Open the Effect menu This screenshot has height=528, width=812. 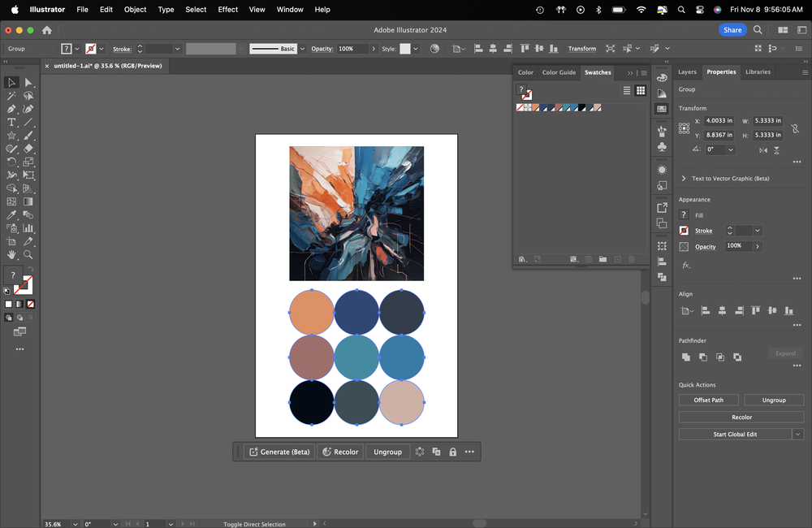pyautogui.click(x=228, y=10)
